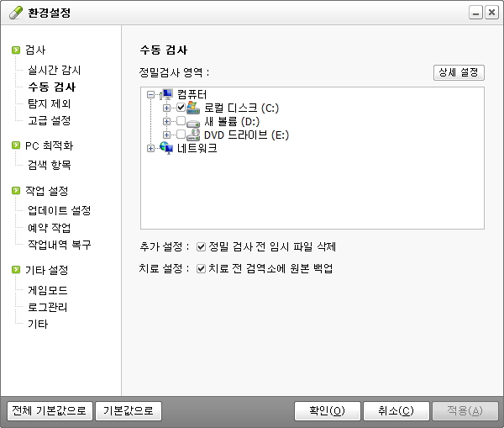Toggle 정밀 검사 전 임시 파일 삭제 checkbox
The image size is (504, 428).
coord(201,247)
